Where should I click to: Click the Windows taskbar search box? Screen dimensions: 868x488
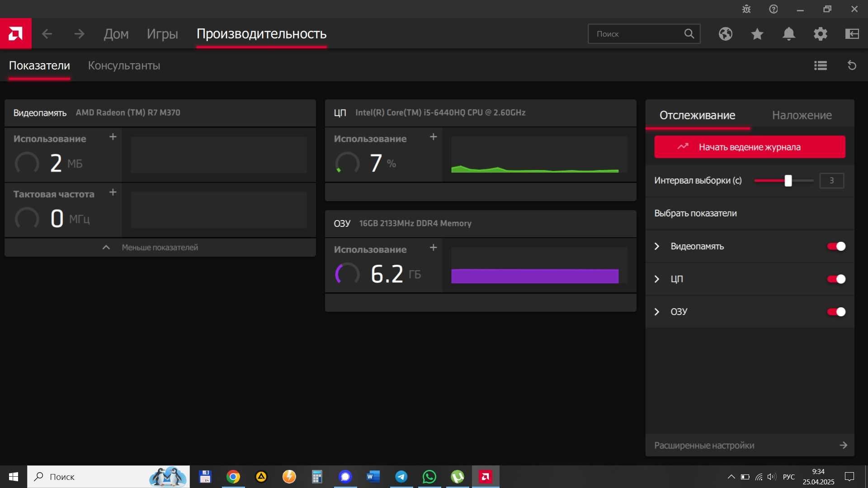tap(108, 477)
